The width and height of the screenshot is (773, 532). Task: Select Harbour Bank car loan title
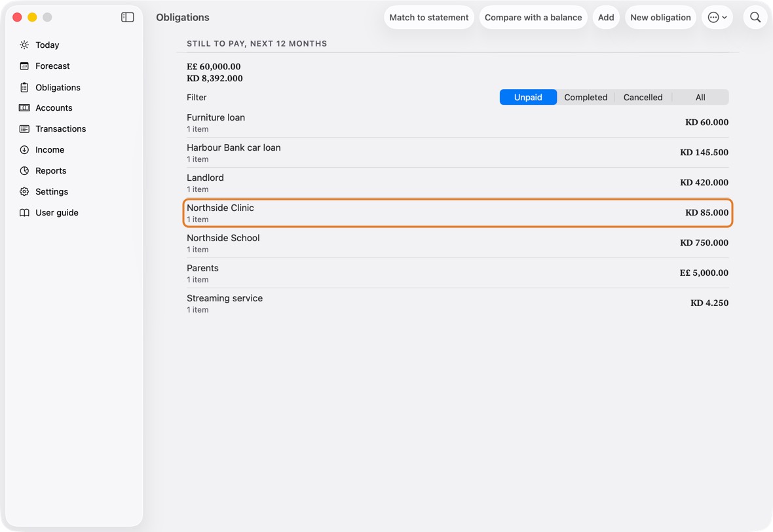point(234,147)
